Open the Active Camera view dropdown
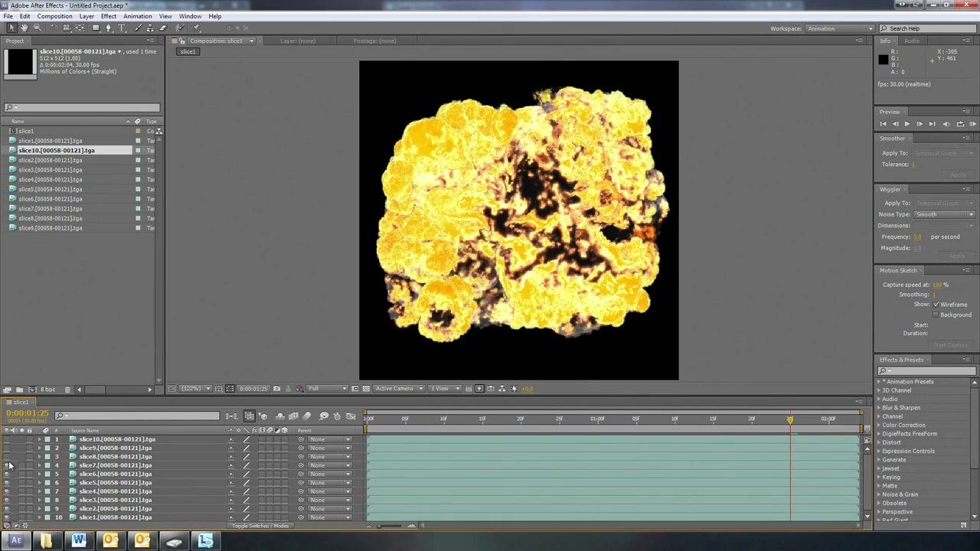 click(398, 389)
